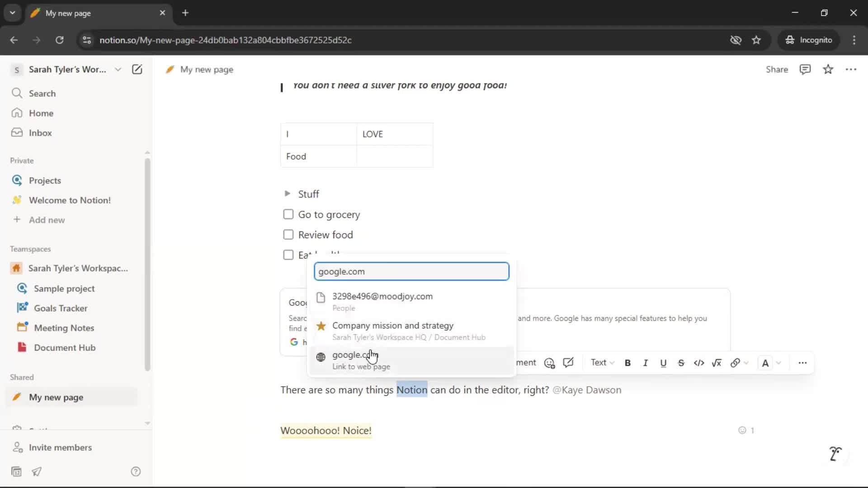
Task: Toggle italic formatting
Action: tap(646, 363)
